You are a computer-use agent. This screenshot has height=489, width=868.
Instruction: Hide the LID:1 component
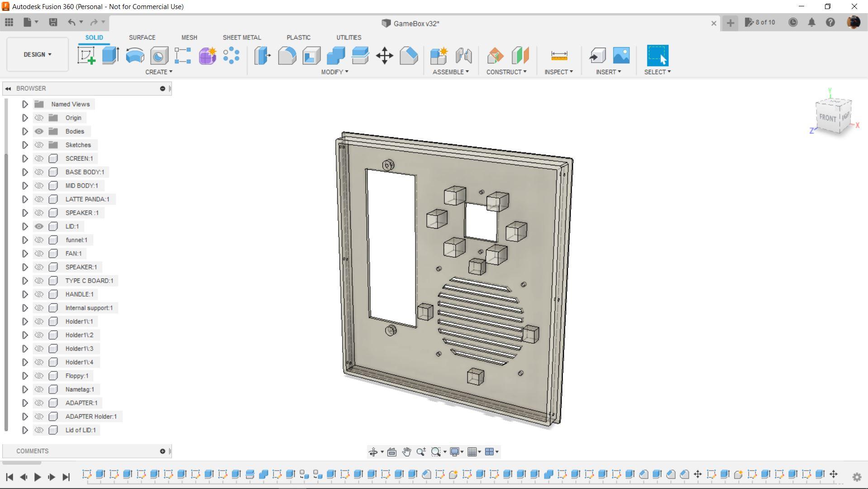coord(39,226)
